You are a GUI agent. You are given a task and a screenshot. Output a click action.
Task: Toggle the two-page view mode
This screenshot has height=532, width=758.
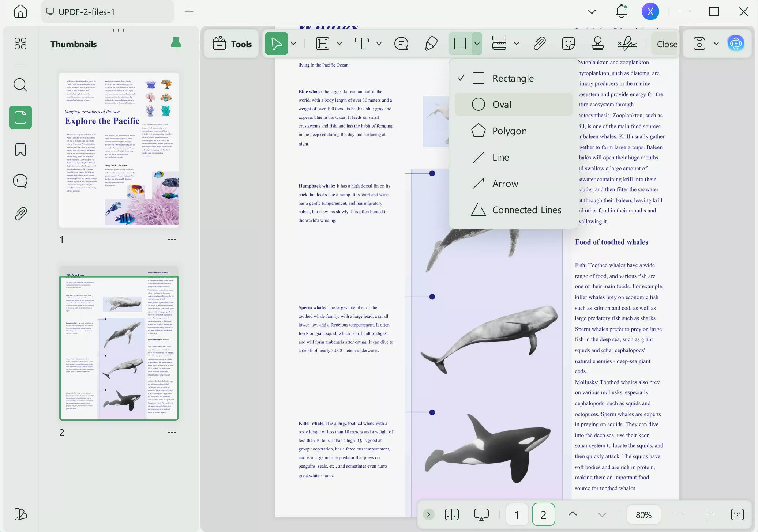(451, 514)
